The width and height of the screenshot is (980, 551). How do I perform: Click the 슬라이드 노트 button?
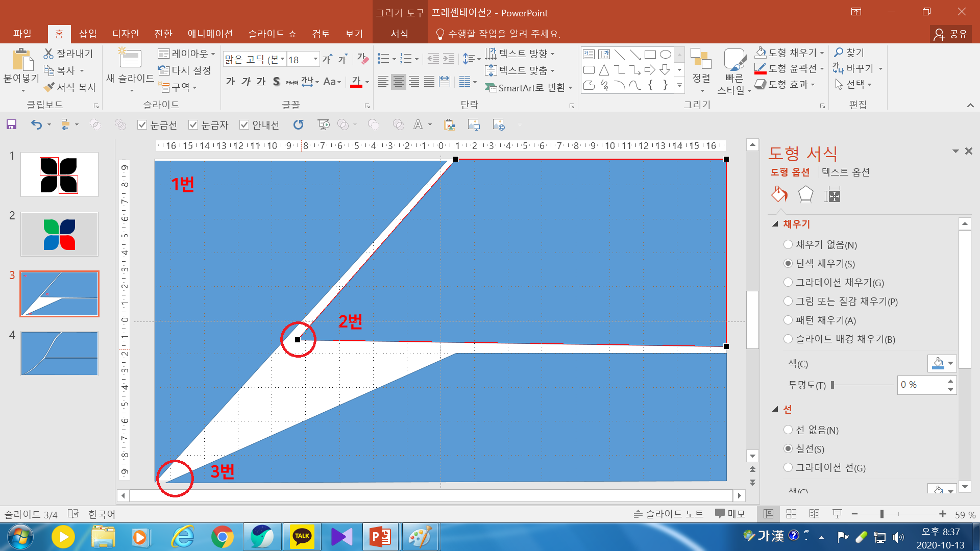click(x=668, y=514)
